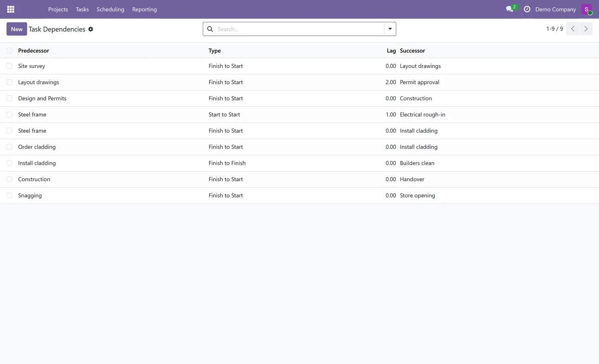The height and width of the screenshot is (364, 599).
Task: Open the Electrical rough-in successor cell
Action: pos(422,115)
